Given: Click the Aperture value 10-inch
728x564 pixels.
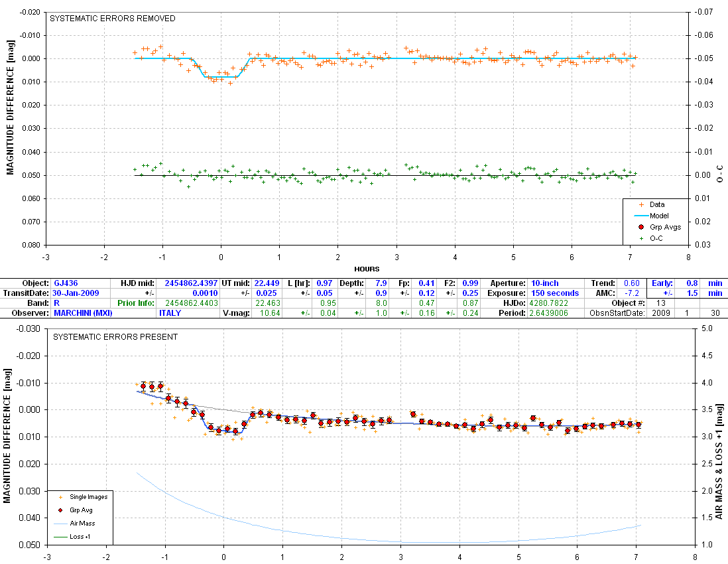Looking at the screenshot, I should tap(544, 283).
